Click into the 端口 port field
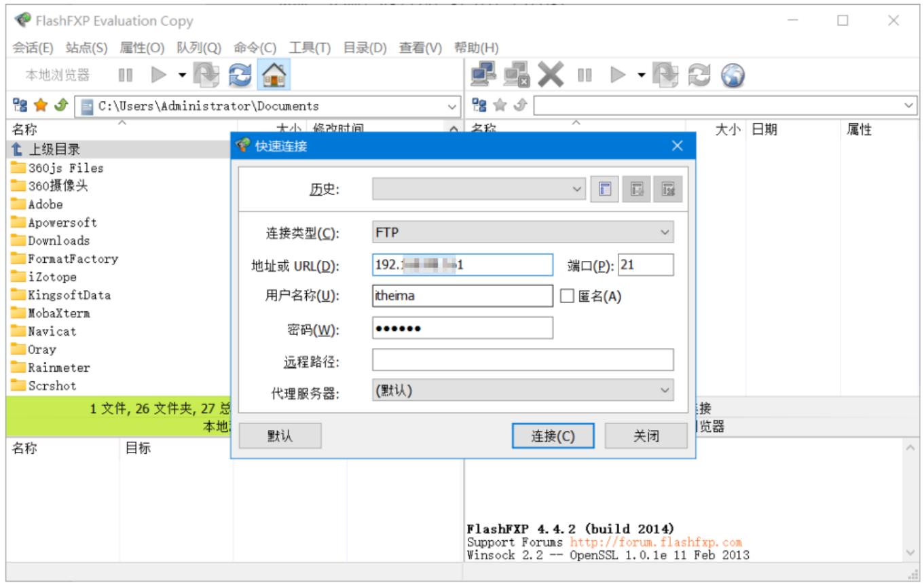Image resolution: width=924 pixels, height=583 pixels. click(646, 264)
